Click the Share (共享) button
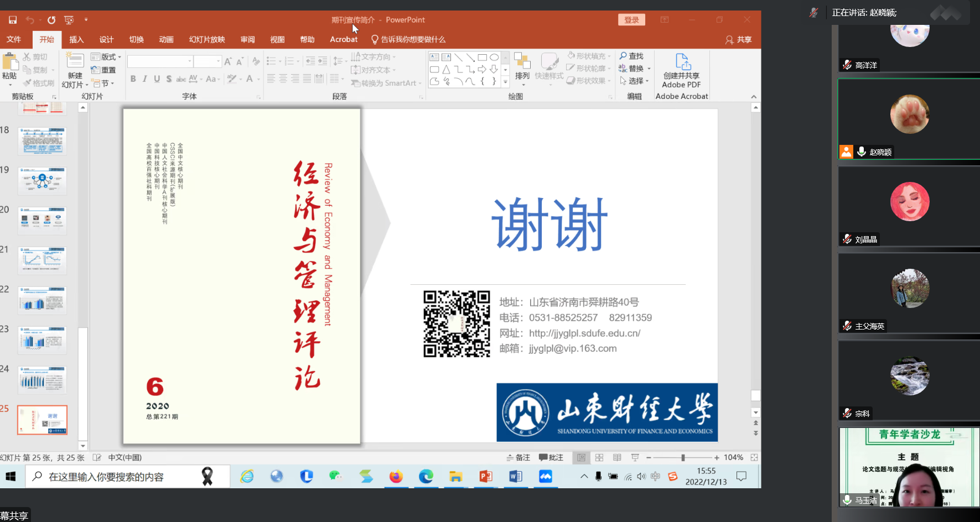 [x=739, y=40]
